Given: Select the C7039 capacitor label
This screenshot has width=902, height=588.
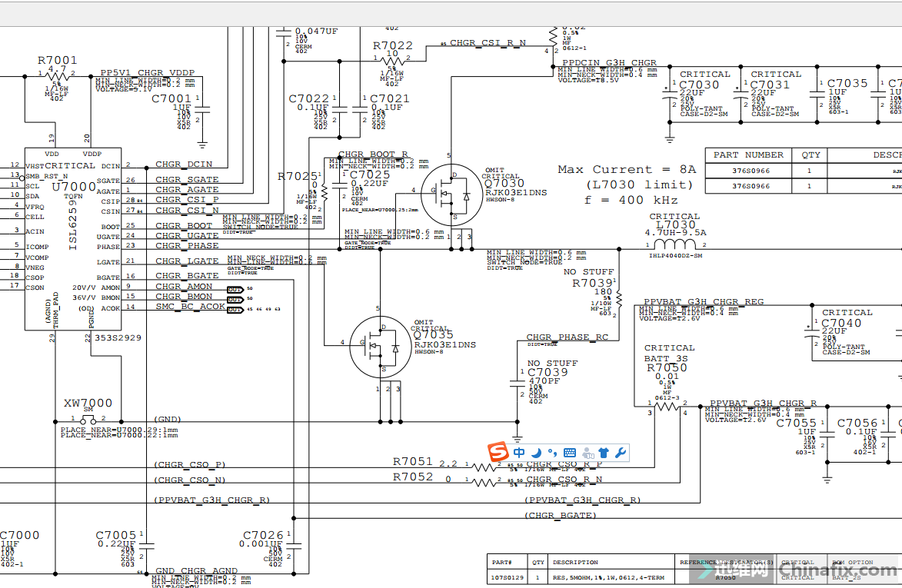Looking at the screenshot, I should (x=548, y=372).
